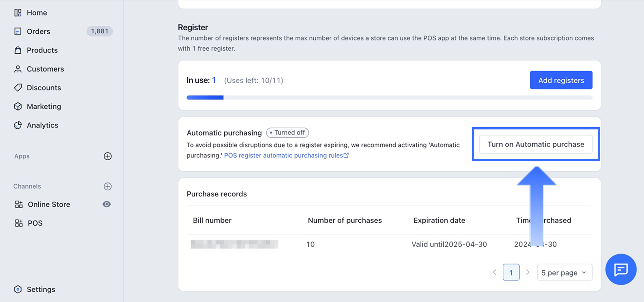Click the Home icon in sidebar
This screenshot has width=644, height=302.
[x=18, y=13]
